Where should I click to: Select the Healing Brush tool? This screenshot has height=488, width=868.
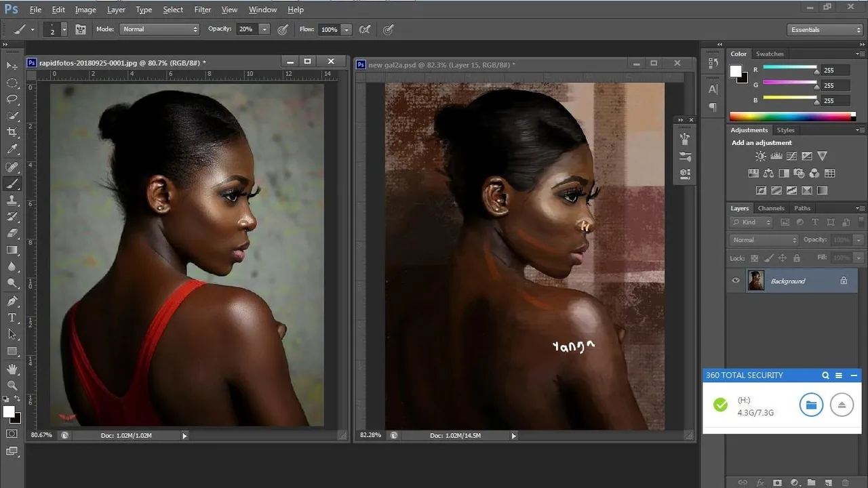(x=12, y=167)
